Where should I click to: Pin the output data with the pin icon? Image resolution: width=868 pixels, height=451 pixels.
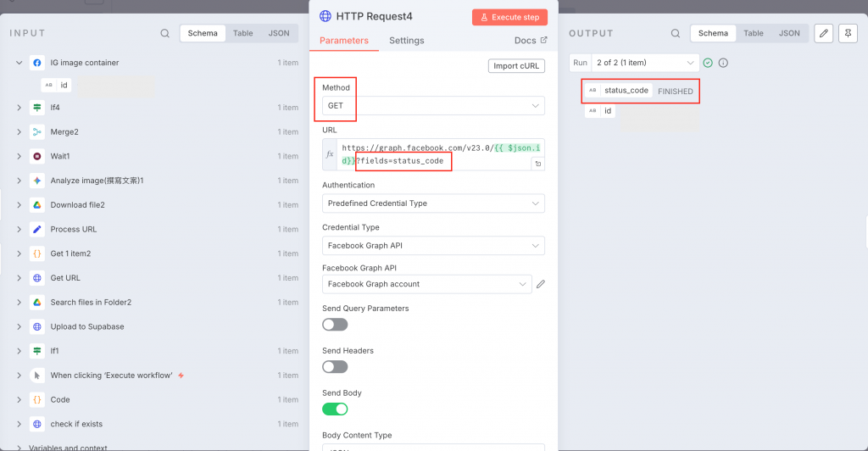pos(848,33)
